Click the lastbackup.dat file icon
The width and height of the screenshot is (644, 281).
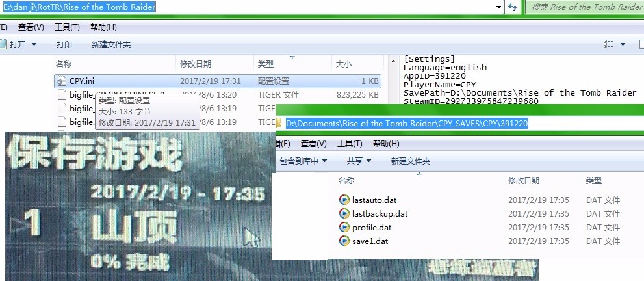344,213
